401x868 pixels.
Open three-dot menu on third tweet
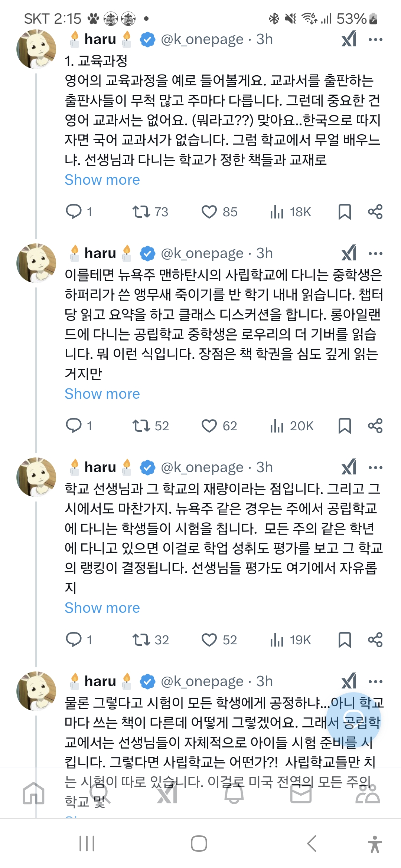coord(375,467)
